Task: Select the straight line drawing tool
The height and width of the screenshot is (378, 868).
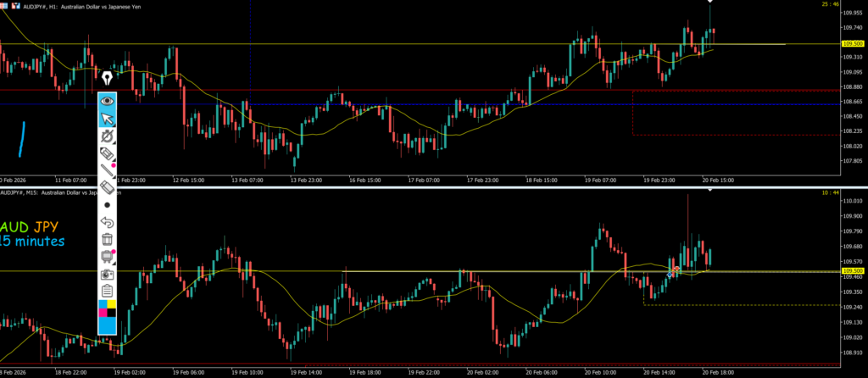Action: [108, 170]
